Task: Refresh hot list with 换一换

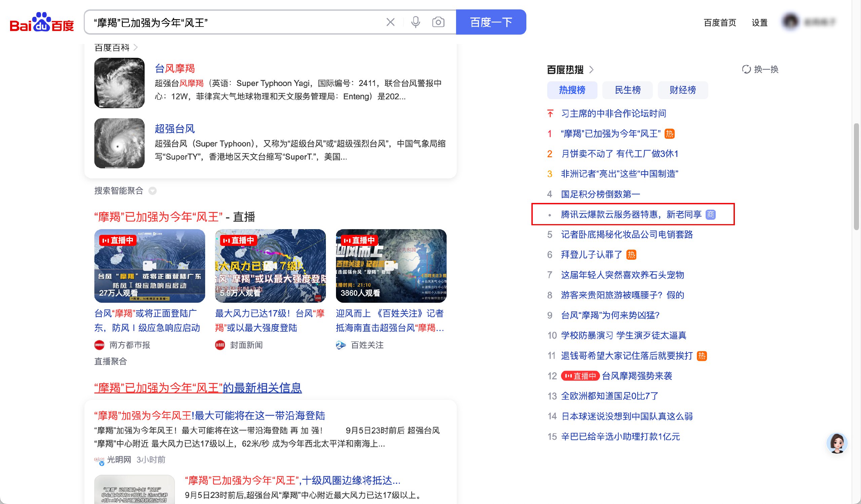Action: pos(760,69)
